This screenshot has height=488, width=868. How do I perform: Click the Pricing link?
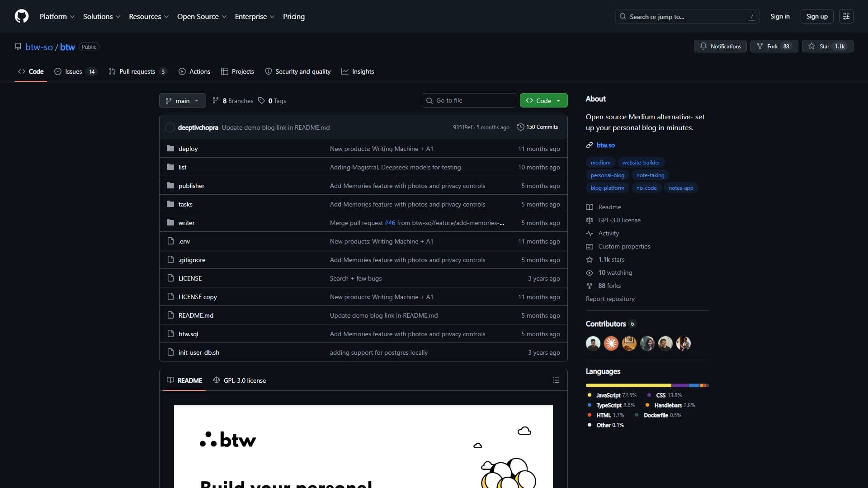coord(294,16)
